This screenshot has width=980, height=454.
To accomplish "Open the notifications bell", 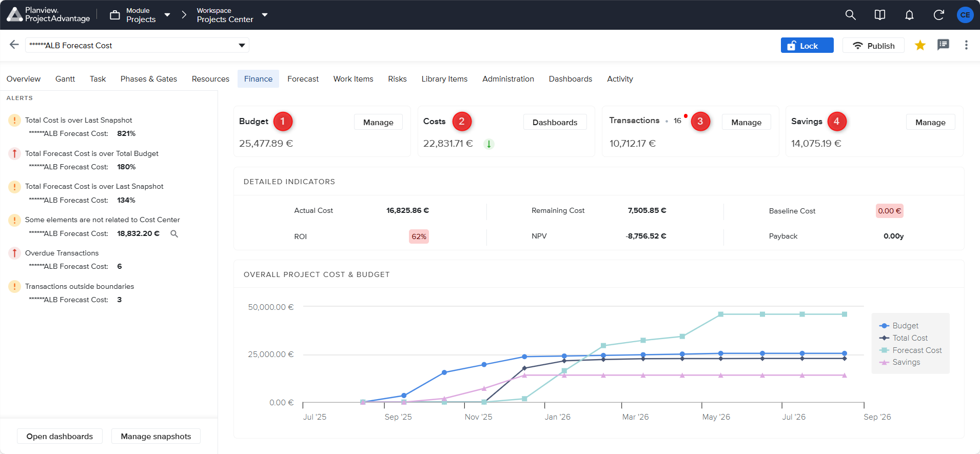I will point(909,15).
